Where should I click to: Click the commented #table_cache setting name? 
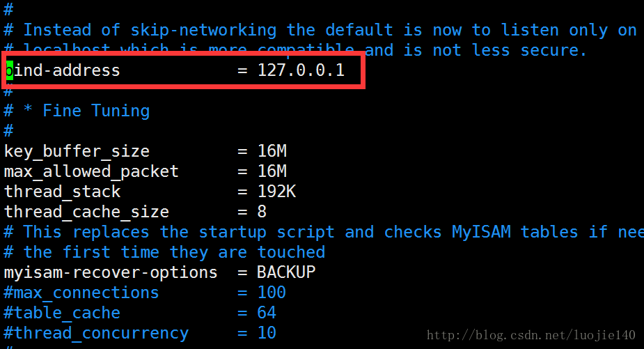point(62,313)
